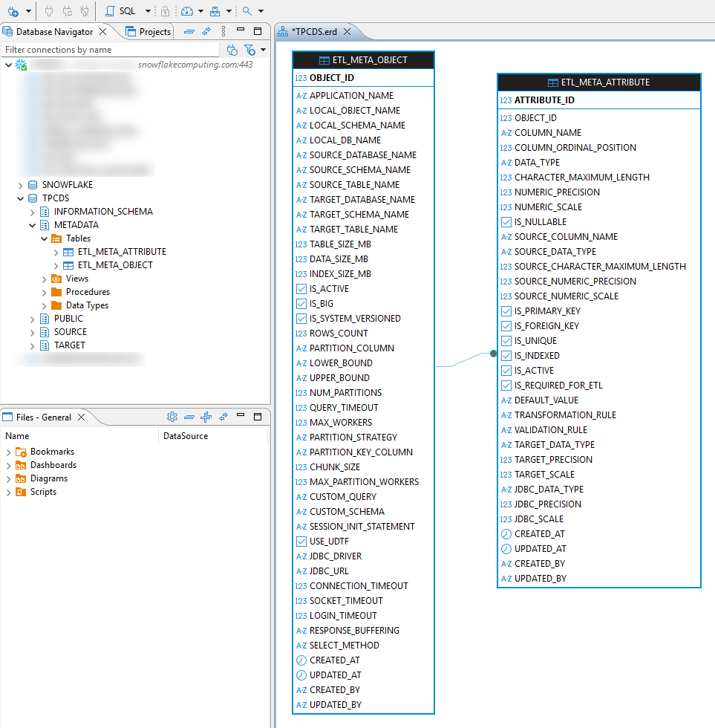
Task: Click the search magnifier icon in toolbar
Action: 247,11
